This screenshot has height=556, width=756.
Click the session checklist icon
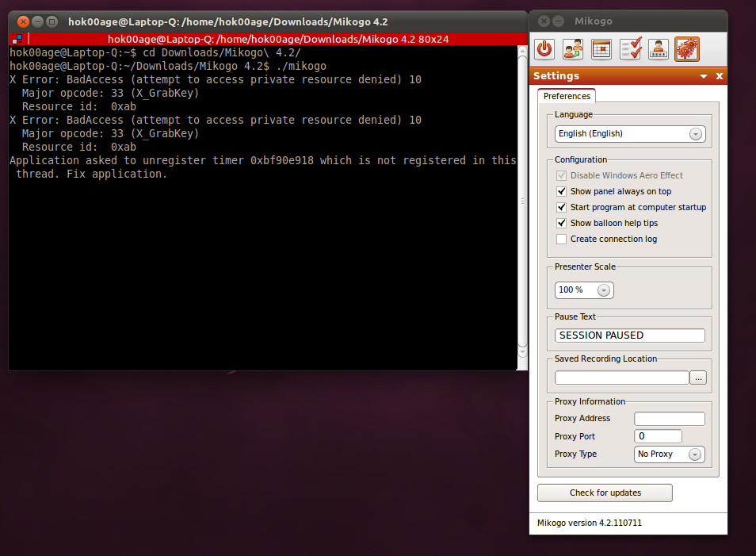pyautogui.click(x=629, y=48)
